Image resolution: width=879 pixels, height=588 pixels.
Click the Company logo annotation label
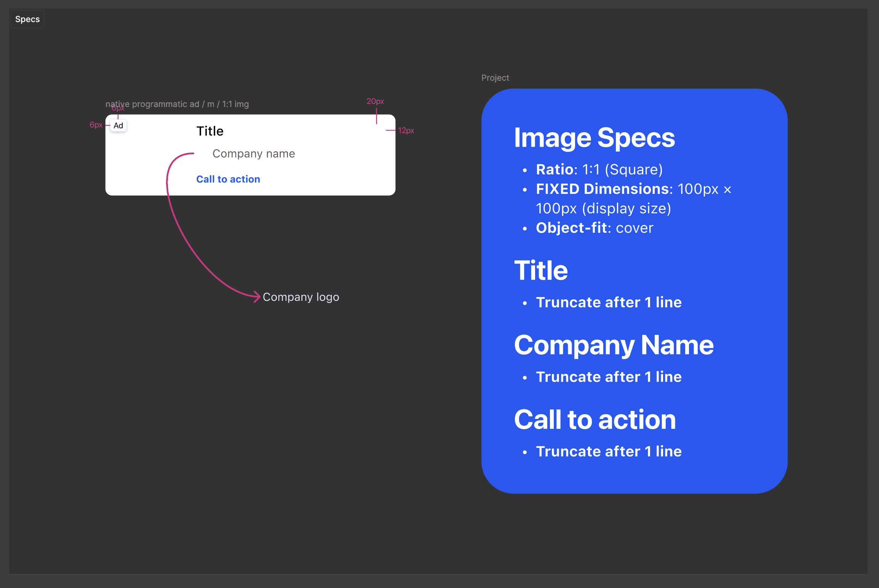click(300, 297)
